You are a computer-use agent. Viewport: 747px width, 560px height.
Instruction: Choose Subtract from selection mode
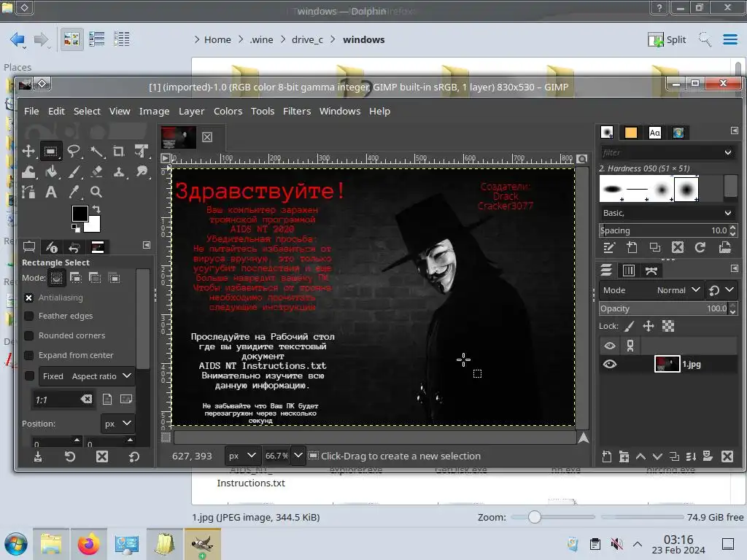(95, 278)
